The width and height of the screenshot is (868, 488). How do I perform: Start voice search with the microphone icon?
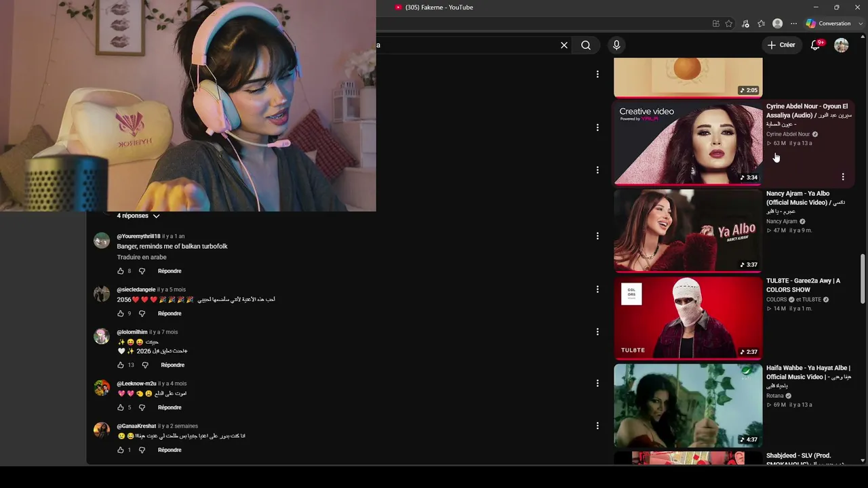click(x=616, y=45)
